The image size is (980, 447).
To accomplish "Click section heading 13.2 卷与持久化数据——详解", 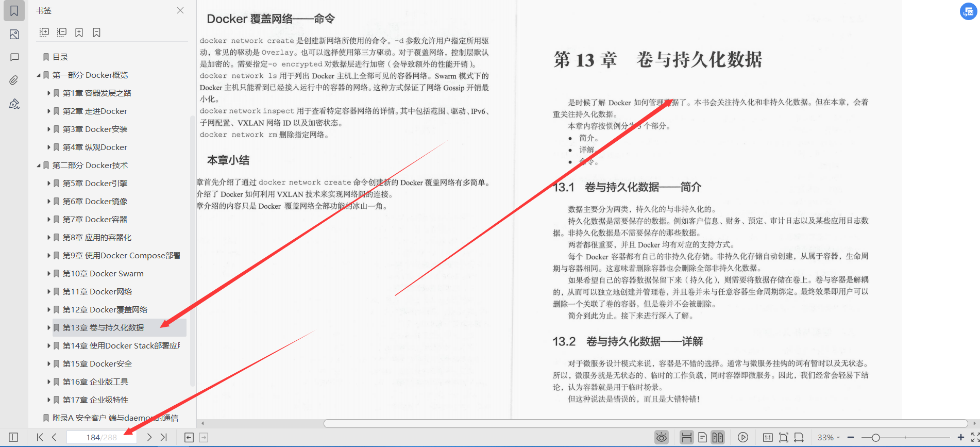I will pyautogui.click(x=628, y=341).
